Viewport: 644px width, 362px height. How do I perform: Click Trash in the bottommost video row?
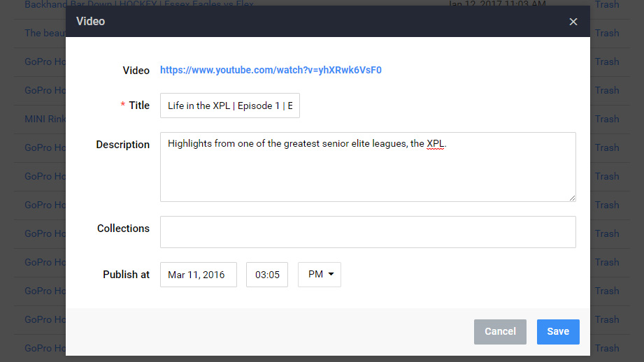pyautogui.click(x=606, y=348)
